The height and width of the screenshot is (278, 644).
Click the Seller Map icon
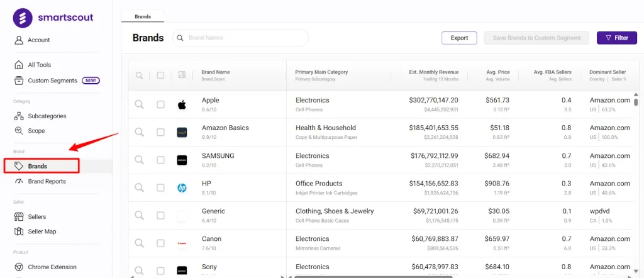[x=18, y=231]
